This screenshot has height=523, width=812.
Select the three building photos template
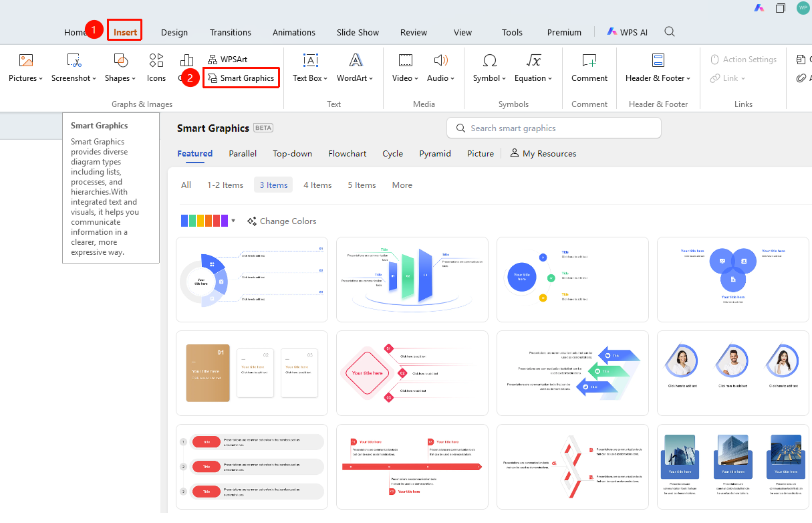point(734,467)
